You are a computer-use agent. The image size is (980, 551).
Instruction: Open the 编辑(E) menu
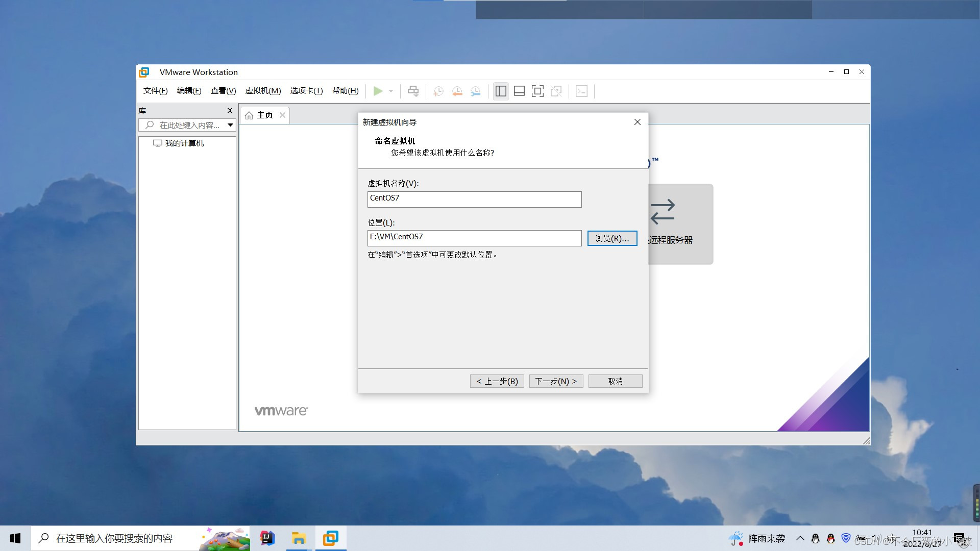(x=189, y=91)
